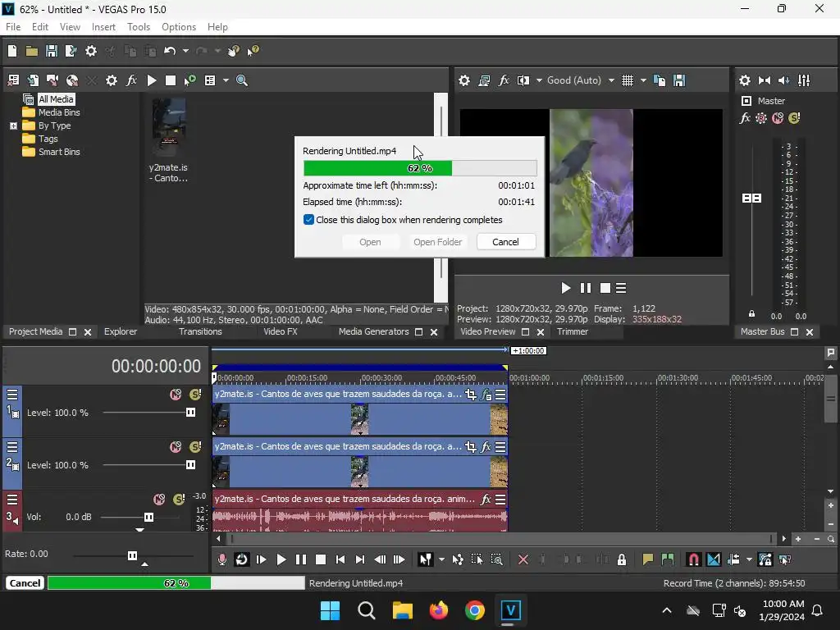Click the render progress bar in the dialog
The height and width of the screenshot is (630, 840).
tap(420, 168)
